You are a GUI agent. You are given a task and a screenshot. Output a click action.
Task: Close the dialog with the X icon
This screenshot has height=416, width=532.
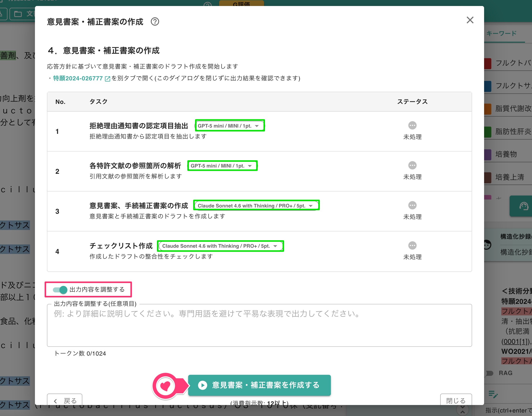point(470,20)
